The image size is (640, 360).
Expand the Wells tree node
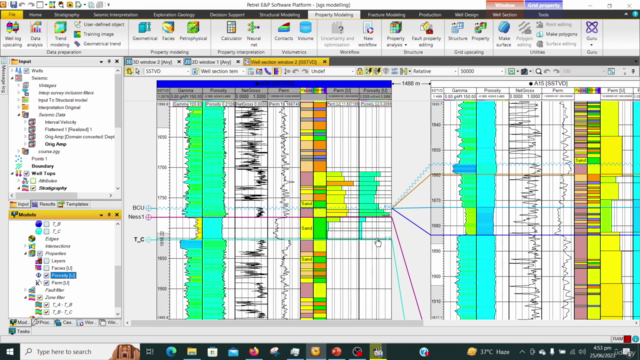tap(12, 71)
